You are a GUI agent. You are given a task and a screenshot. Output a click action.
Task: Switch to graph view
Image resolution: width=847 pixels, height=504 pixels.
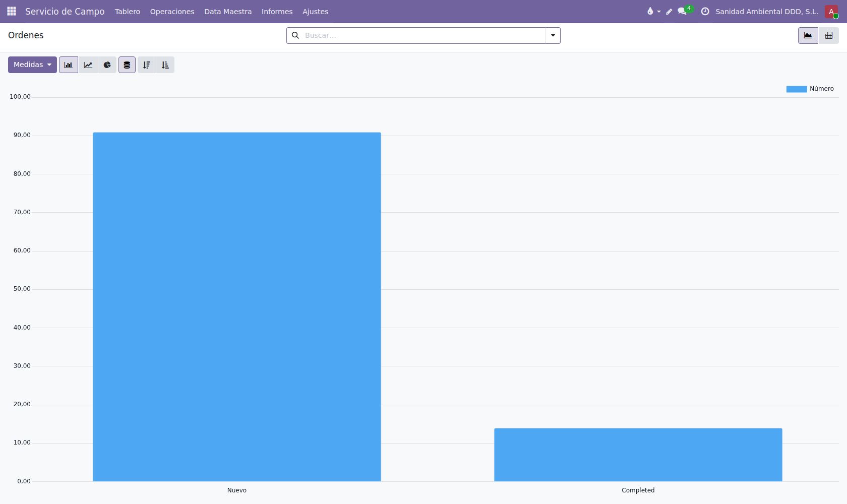(808, 35)
